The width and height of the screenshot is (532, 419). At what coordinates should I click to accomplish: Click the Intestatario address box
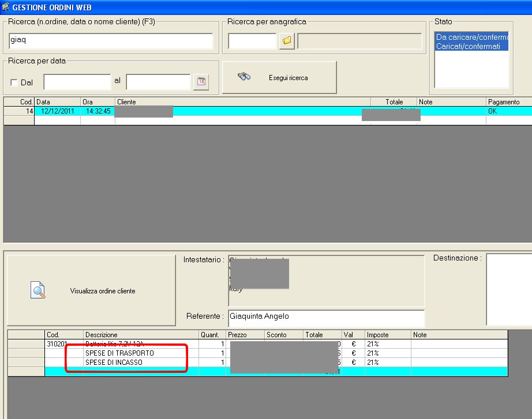pos(326,281)
